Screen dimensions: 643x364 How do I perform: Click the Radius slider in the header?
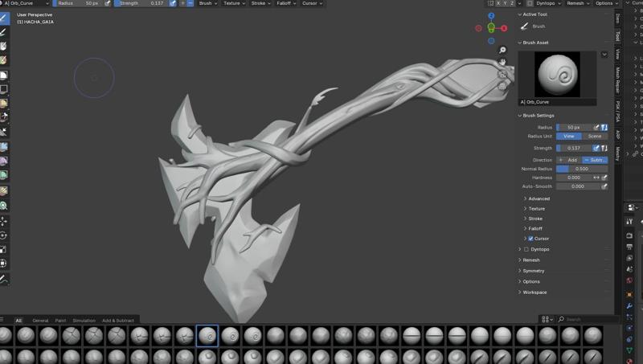(78, 3)
